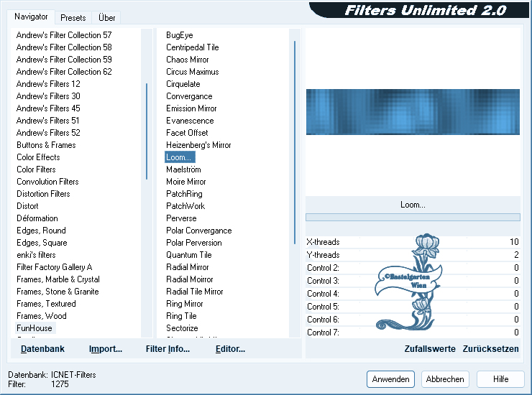
Task: Select Andrew's Filters 52
Action: click(48, 133)
